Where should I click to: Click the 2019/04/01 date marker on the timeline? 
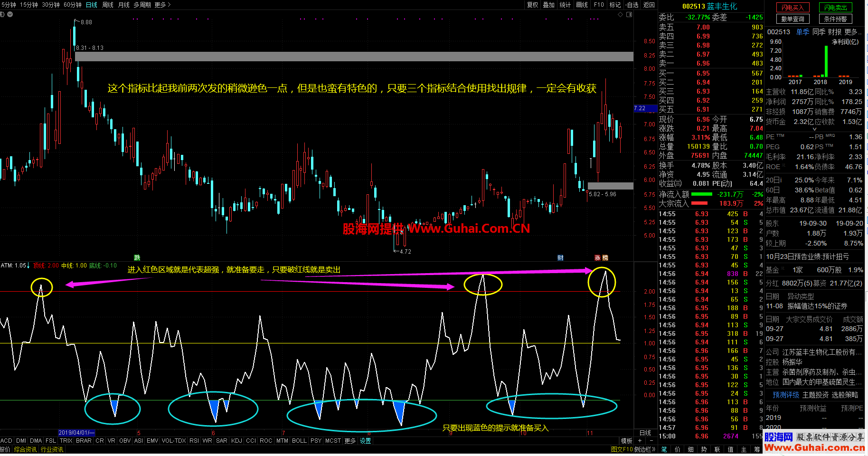pyautogui.click(x=76, y=433)
